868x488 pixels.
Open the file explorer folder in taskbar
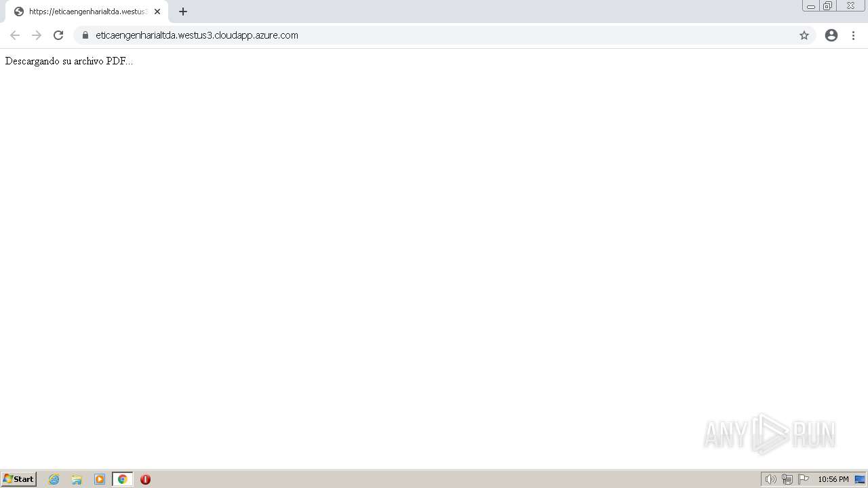[x=77, y=479]
